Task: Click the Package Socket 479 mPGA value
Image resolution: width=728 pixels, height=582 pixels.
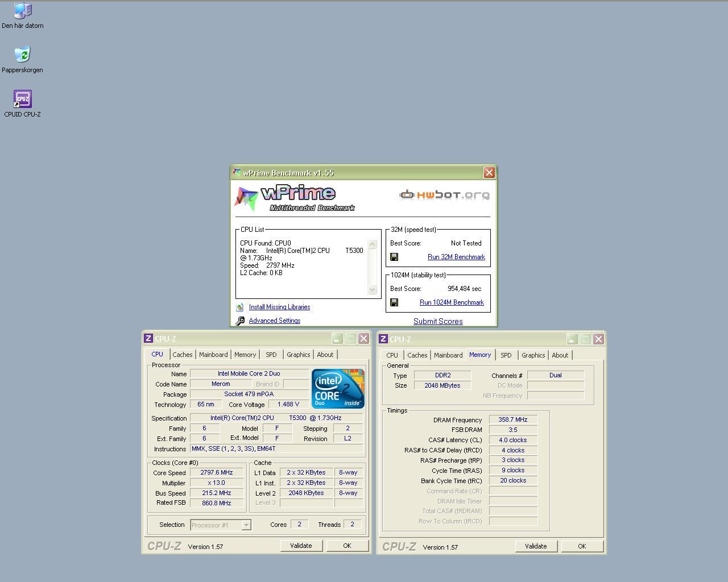Action: click(x=249, y=394)
